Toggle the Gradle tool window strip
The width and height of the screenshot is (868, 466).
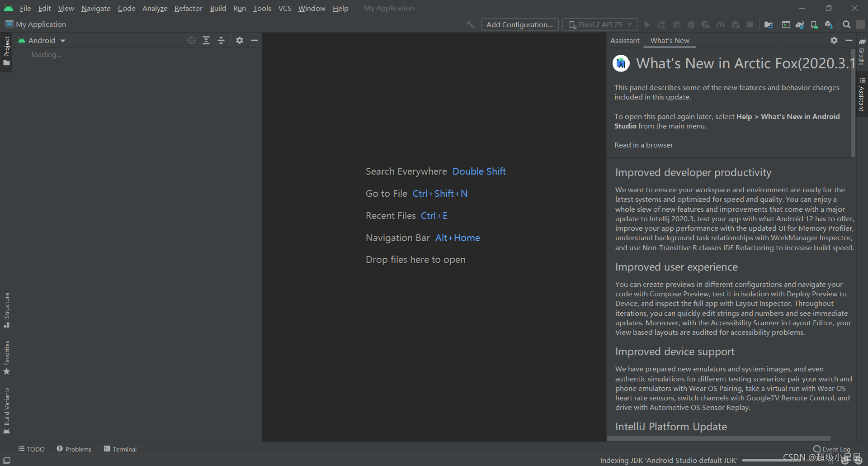[x=862, y=52]
